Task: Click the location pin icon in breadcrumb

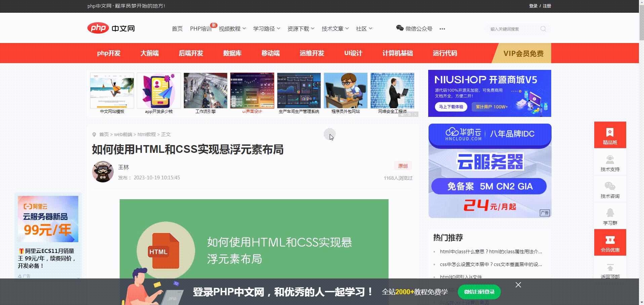Action: [x=94, y=134]
